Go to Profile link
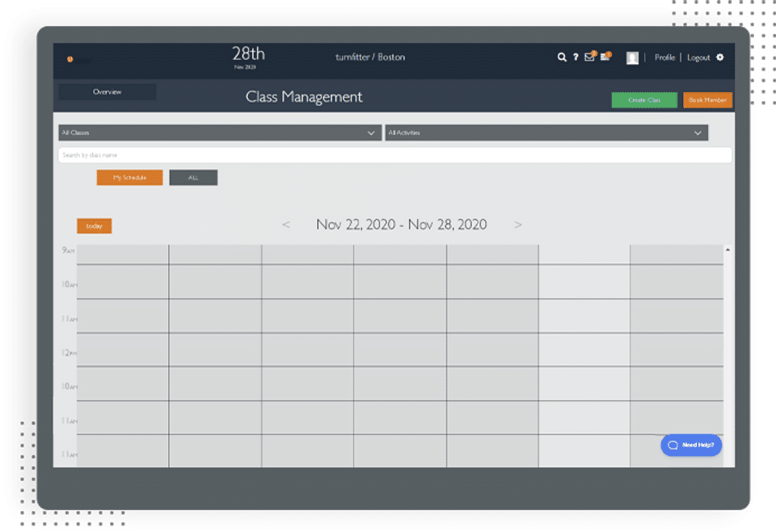 (x=664, y=57)
